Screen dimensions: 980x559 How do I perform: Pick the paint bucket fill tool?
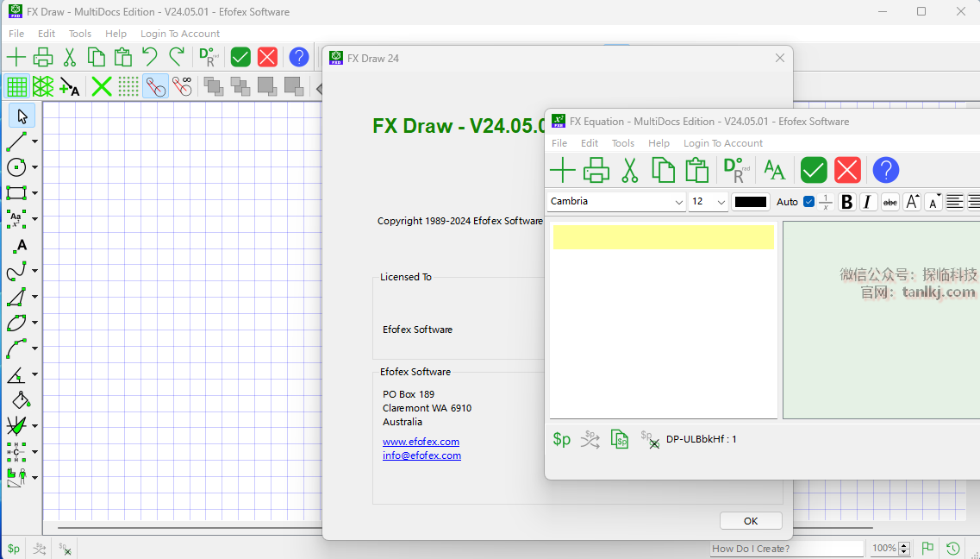(x=20, y=400)
